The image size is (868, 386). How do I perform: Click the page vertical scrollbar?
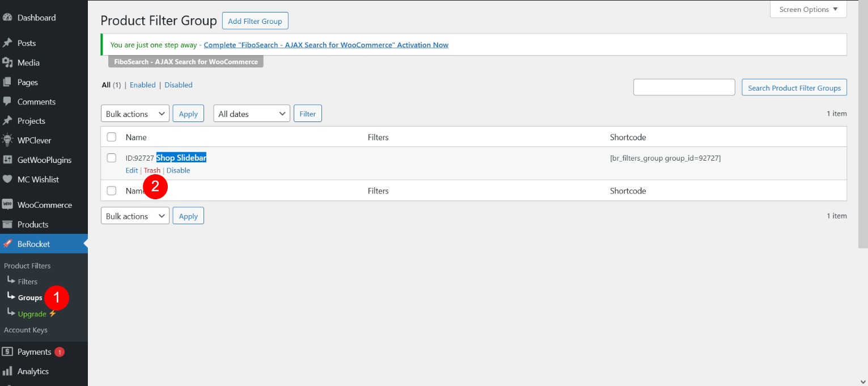[x=863, y=124]
